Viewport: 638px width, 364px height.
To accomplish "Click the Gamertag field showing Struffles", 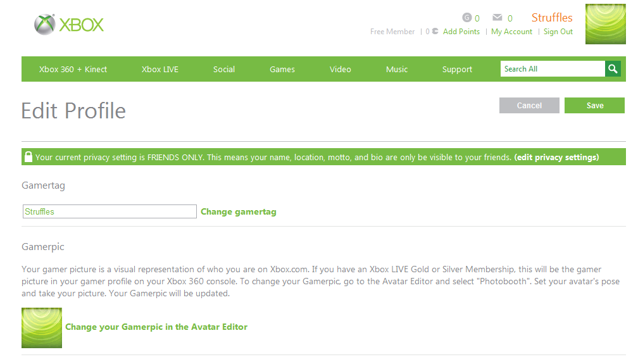I will click(109, 211).
